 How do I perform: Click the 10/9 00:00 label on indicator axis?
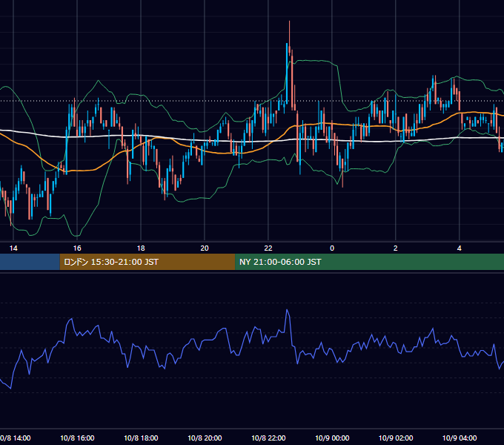pos(332,438)
